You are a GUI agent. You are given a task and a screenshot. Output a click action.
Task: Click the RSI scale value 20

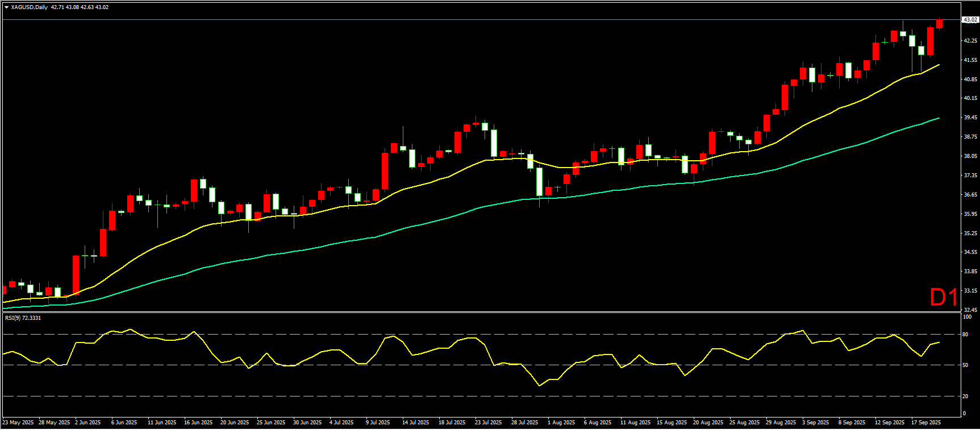965,396
